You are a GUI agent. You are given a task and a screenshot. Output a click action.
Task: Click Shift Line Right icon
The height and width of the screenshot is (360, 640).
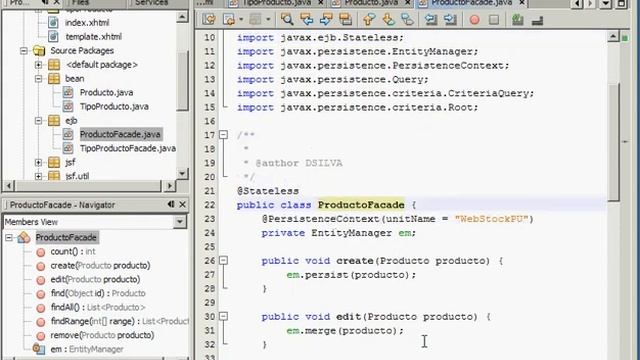click(x=450, y=19)
